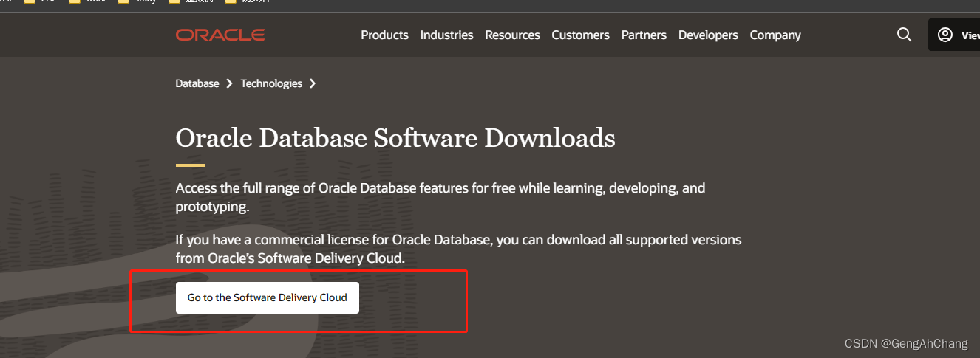Open the View Accounts user button
Viewport: 980px width, 358px height.
click(954, 35)
